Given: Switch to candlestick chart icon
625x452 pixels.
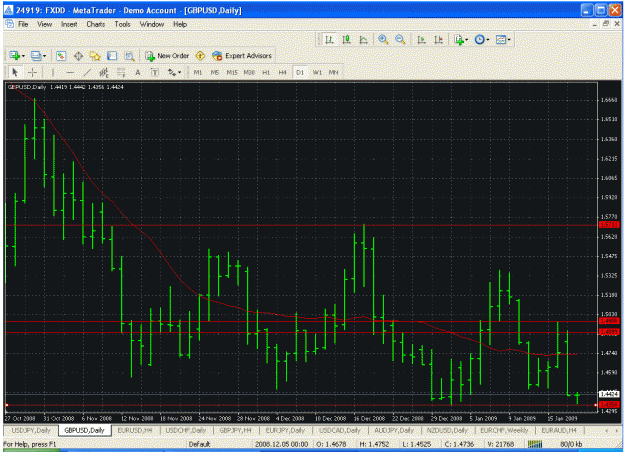Looking at the screenshot, I should tap(346, 39).
